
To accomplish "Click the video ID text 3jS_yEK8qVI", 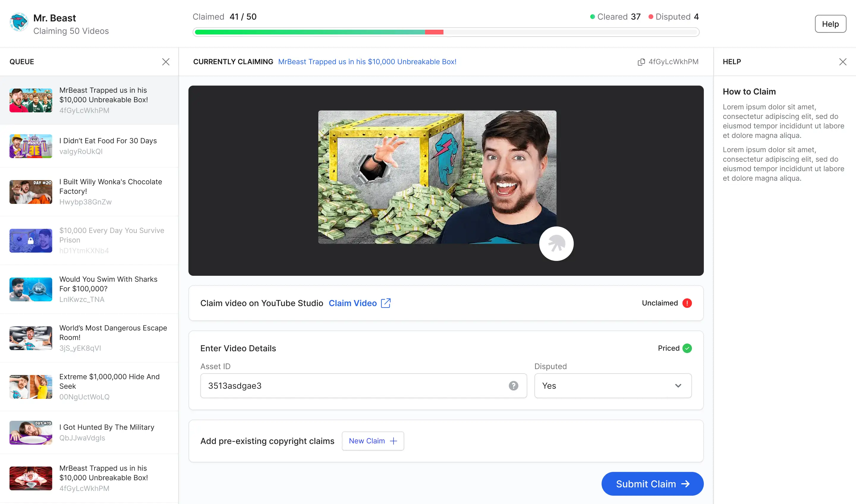I will click(80, 348).
